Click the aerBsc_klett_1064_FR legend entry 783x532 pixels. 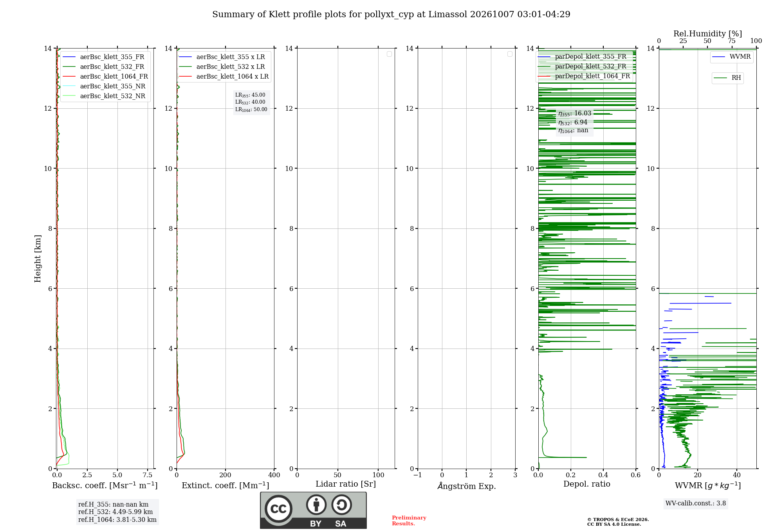tap(105, 77)
